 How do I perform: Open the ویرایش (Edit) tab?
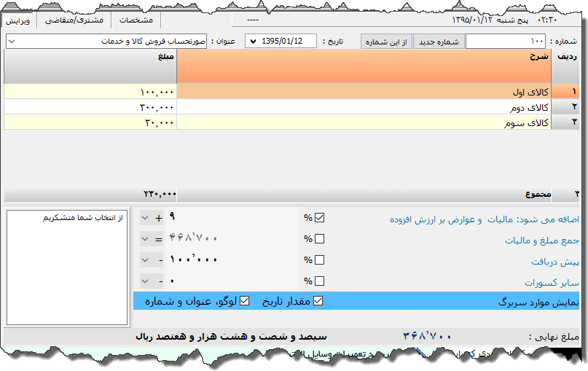click(x=18, y=20)
